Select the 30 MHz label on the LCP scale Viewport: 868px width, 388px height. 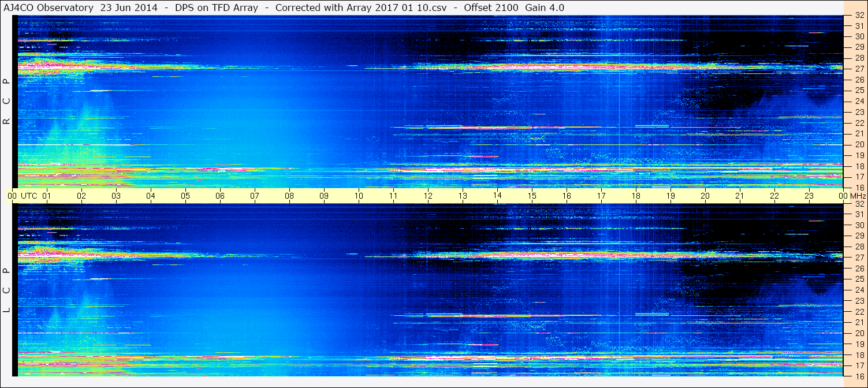(x=859, y=225)
